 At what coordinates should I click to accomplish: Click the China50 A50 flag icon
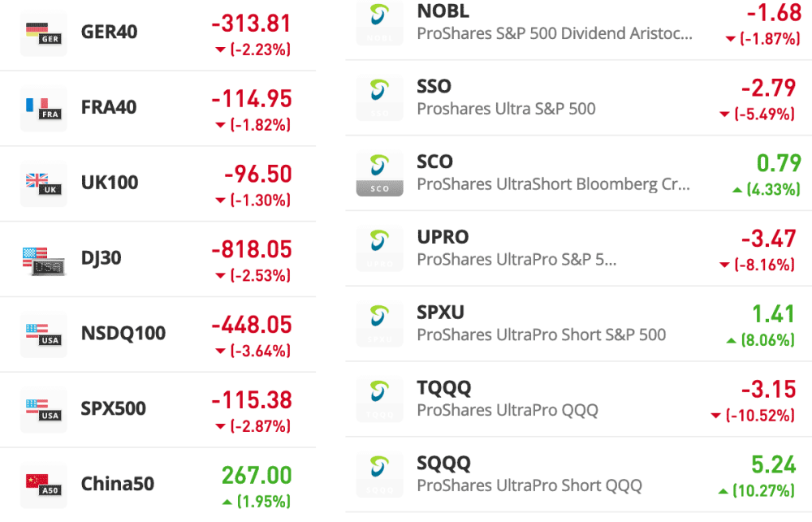click(43, 485)
